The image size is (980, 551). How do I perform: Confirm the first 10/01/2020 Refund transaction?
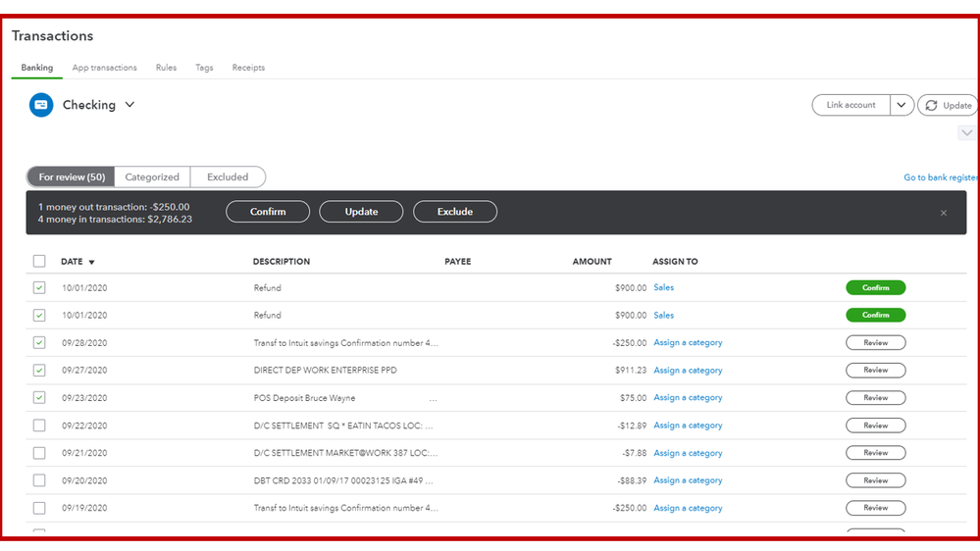pos(876,288)
